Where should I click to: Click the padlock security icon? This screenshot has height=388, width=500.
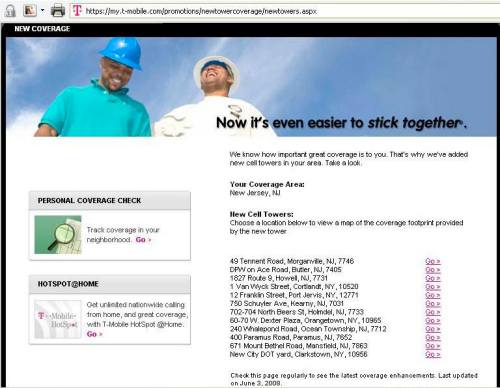click(x=10, y=11)
